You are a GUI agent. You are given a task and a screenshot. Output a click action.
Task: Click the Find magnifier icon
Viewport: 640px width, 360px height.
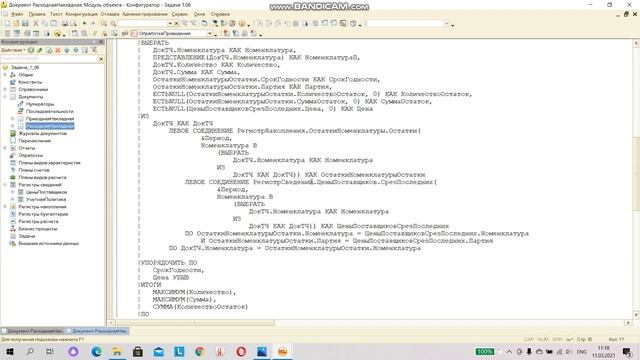[x=113, y=24]
